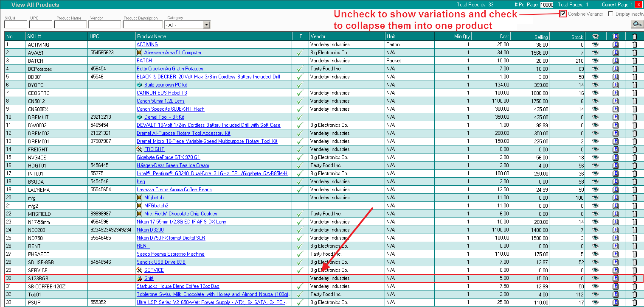Delete the Shirt product via trash icon
The width and height of the screenshot is (644, 307).
point(635,278)
